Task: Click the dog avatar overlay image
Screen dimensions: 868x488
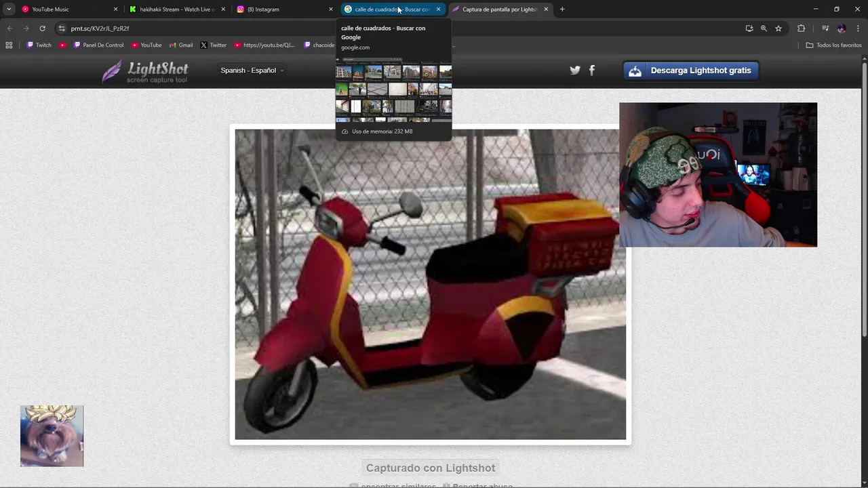Action: pos(52,436)
